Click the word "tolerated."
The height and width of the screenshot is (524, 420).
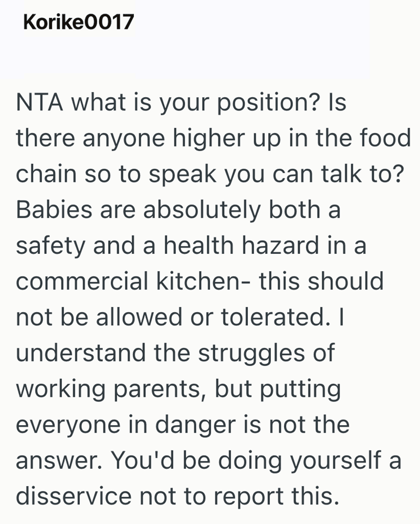tap(276, 317)
